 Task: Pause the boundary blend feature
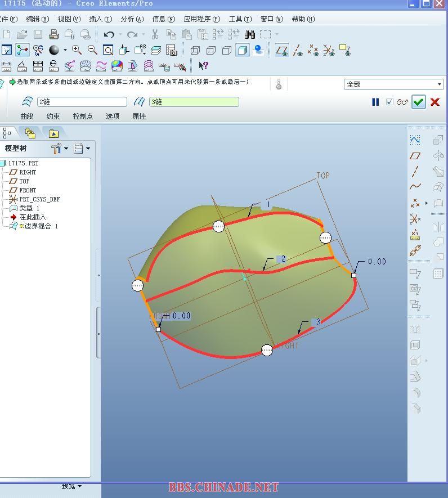pyautogui.click(x=375, y=102)
